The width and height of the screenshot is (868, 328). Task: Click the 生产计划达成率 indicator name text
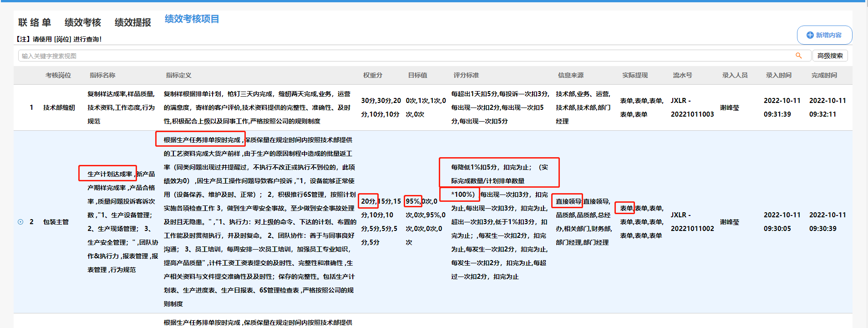[110, 174]
